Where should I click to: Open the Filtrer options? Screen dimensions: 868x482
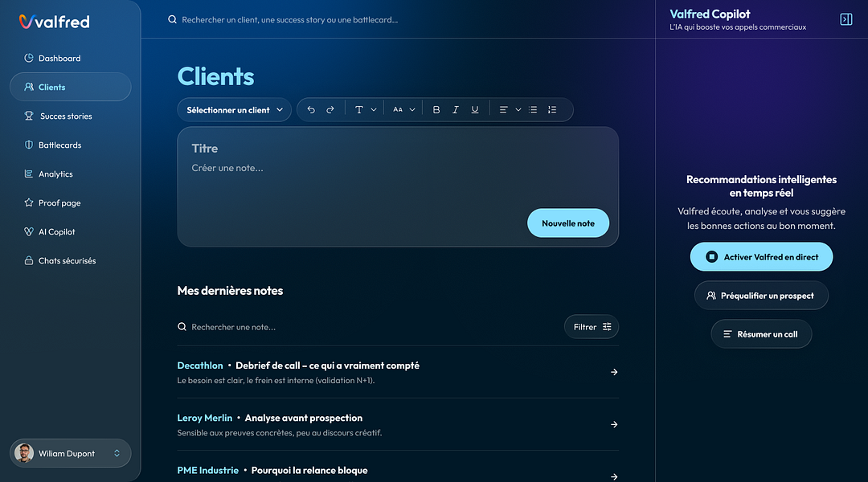click(592, 326)
